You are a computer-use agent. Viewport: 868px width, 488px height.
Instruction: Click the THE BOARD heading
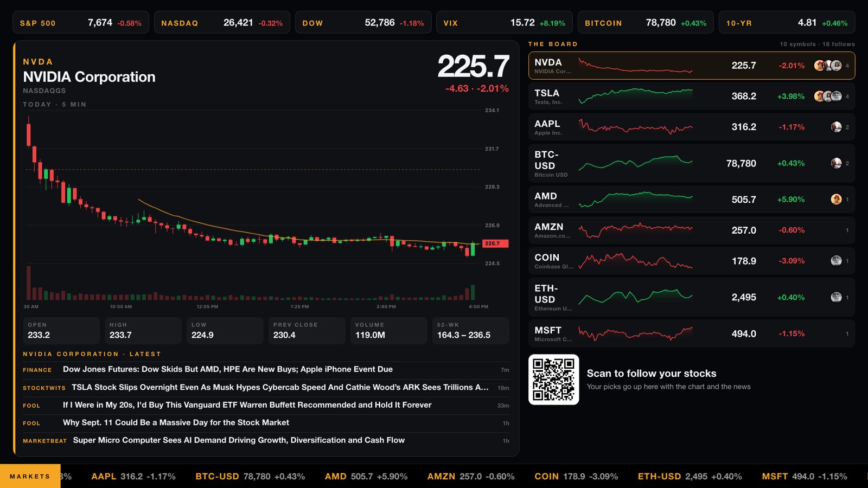(x=553, y=44)
